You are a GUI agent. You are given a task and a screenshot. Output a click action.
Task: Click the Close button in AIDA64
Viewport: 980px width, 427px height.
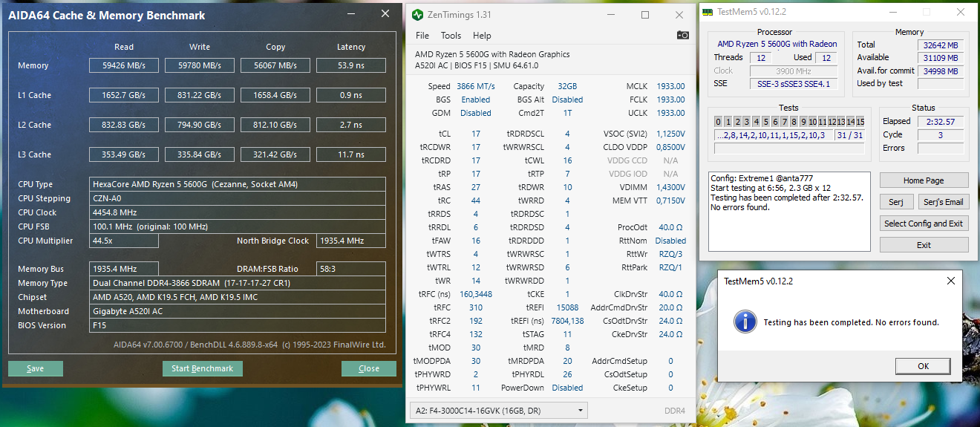tap(369, 368)
